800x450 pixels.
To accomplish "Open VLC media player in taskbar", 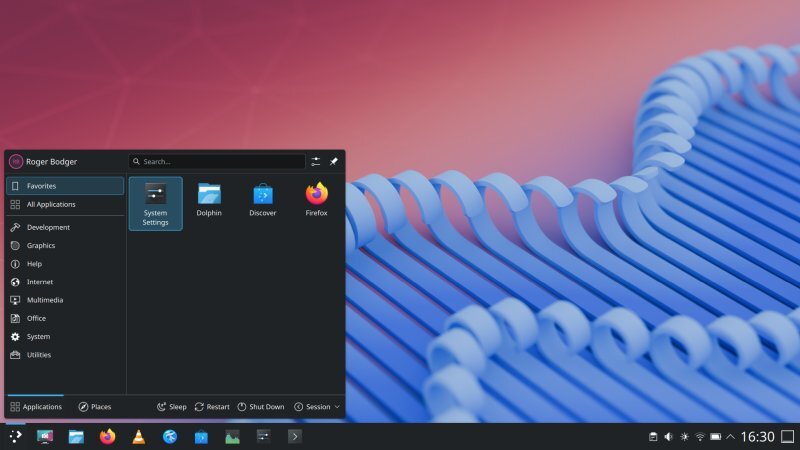I will [x=138, y=437].
